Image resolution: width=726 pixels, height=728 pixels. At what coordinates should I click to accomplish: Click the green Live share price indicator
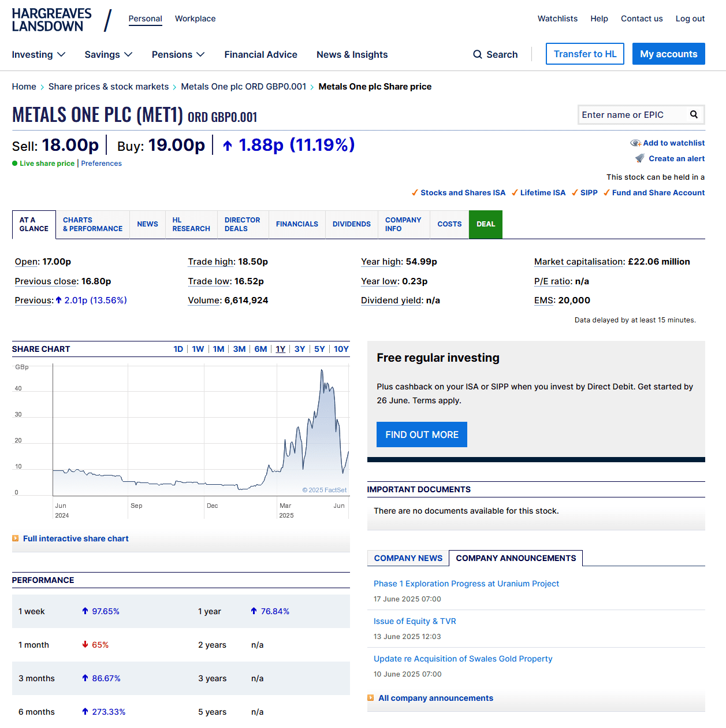click(x=15, y=164)
